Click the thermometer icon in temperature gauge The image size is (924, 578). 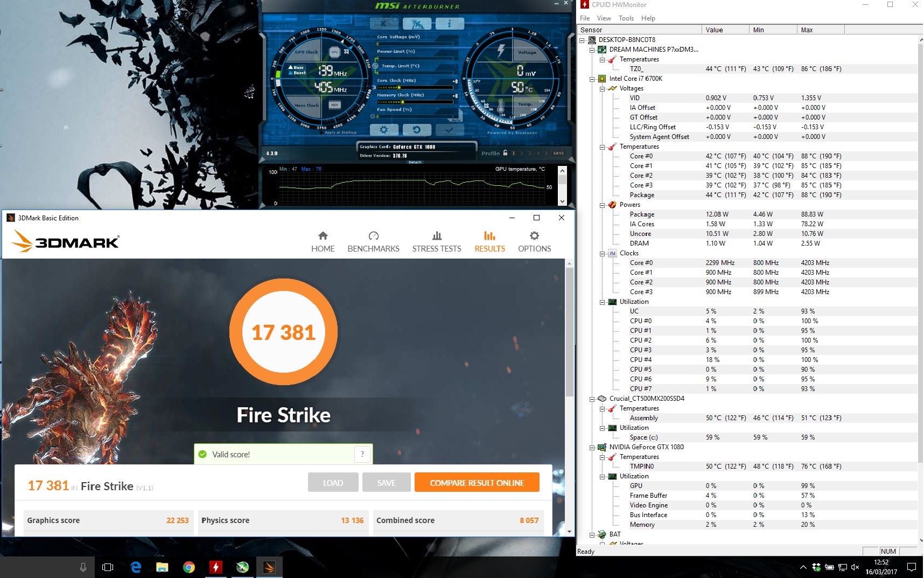[501, 106]
